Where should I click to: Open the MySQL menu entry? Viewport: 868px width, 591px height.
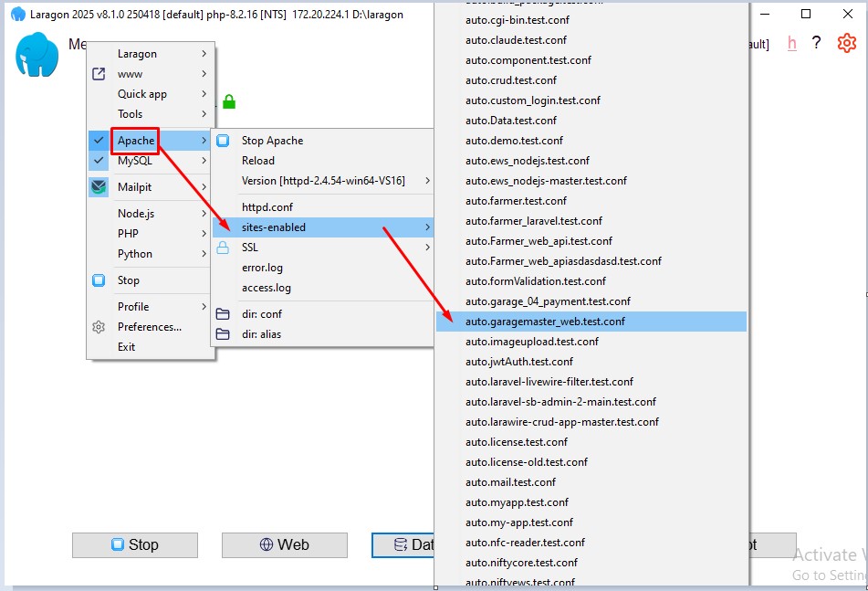pos(150,161)
